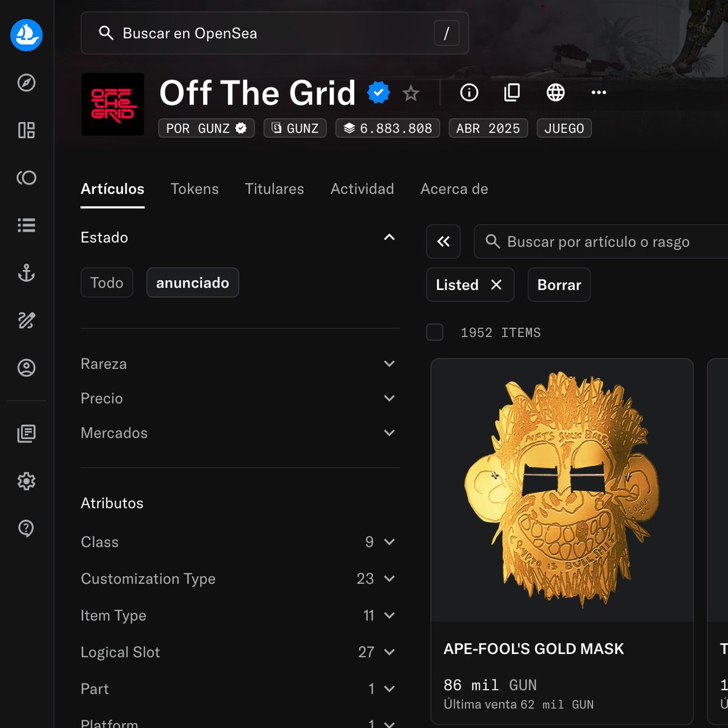This screenshot has height=728, width=728.
Task: Open the tokens coins icon in sidebar
Action: (x=26, y=178)
